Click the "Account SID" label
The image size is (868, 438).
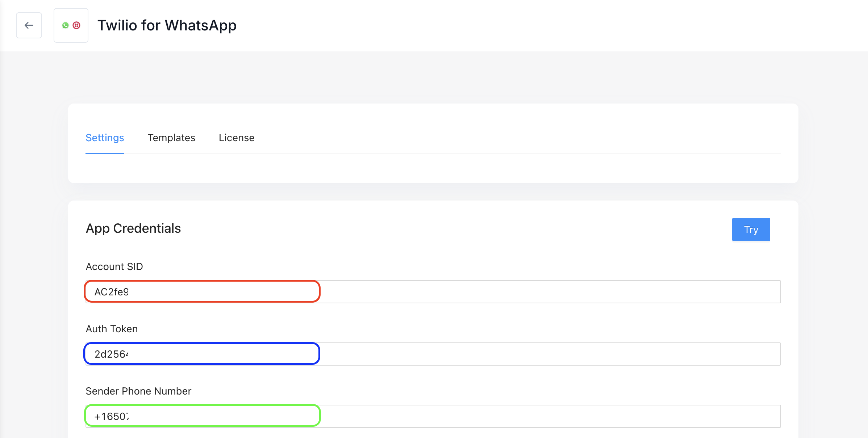tap(114, 267)
